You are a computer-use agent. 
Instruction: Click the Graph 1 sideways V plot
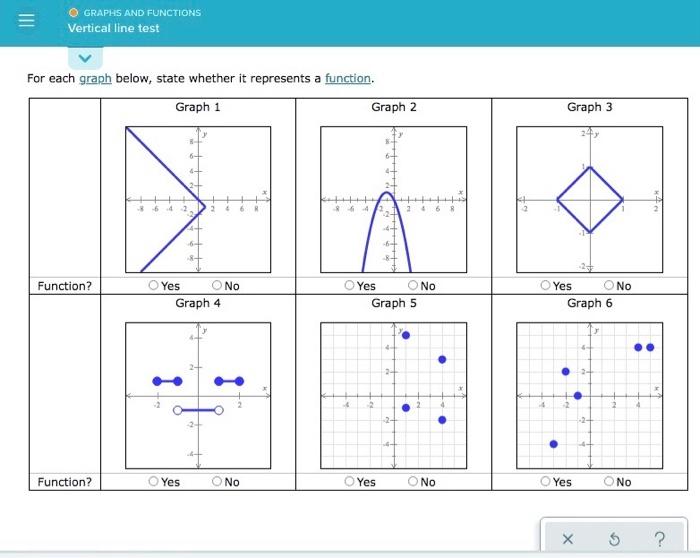(x=198, y=200)
